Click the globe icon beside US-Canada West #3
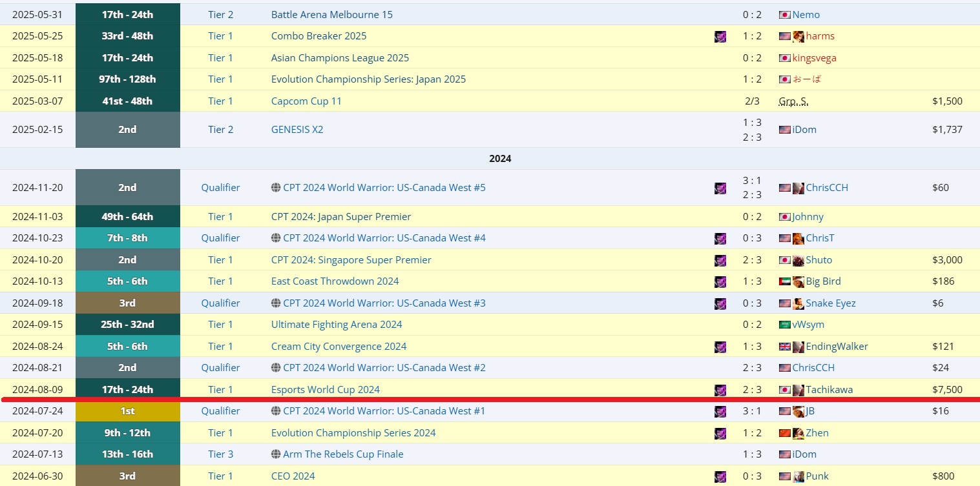 pos(276,303)
